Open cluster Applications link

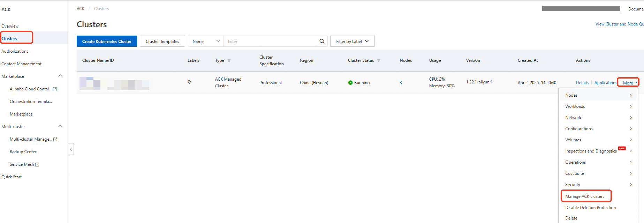click(606, 83)
